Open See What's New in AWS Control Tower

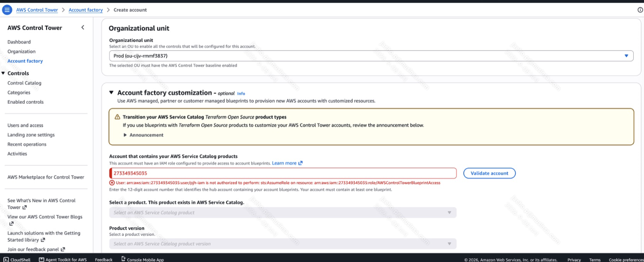tap(41, 204)
